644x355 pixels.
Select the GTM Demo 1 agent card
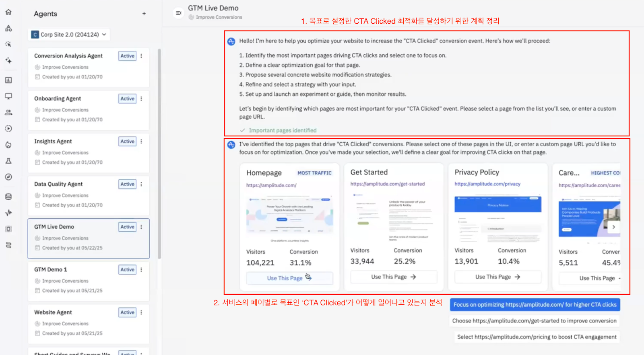(89, 281)
